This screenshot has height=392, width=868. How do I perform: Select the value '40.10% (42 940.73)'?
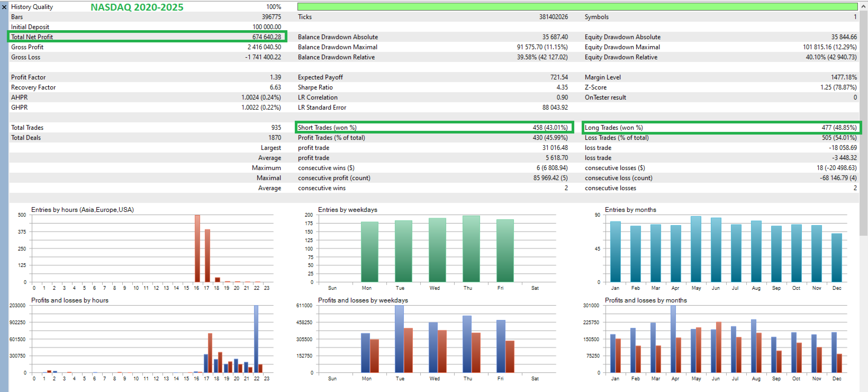tap(831, 57)
